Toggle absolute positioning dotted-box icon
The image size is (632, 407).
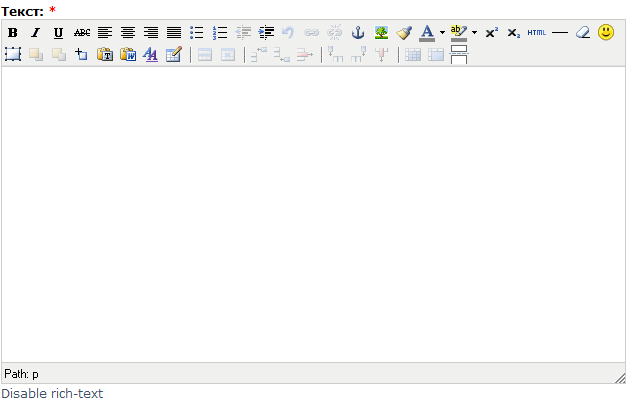tap(13, 54)
